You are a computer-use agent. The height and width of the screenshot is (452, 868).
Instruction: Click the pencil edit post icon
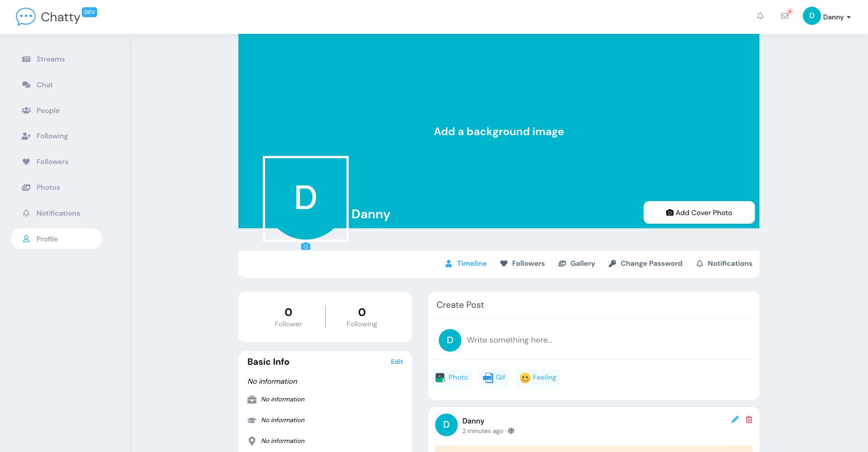coord(735,419)
